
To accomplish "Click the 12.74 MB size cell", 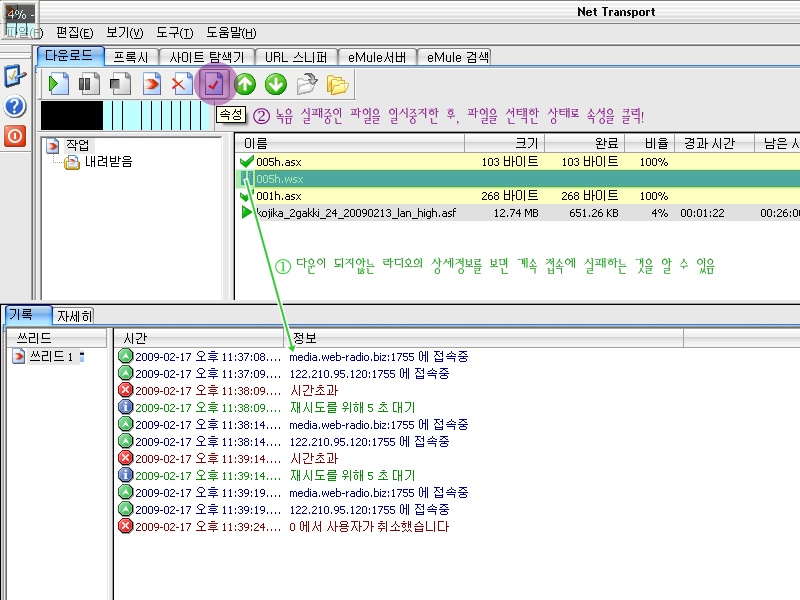I will click(516, 213).
